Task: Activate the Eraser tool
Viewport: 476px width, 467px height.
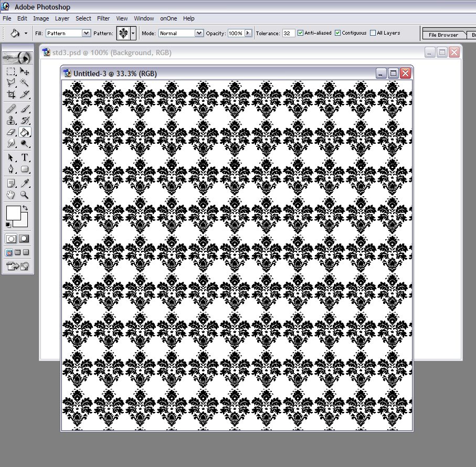Action: tap(10, 132)
